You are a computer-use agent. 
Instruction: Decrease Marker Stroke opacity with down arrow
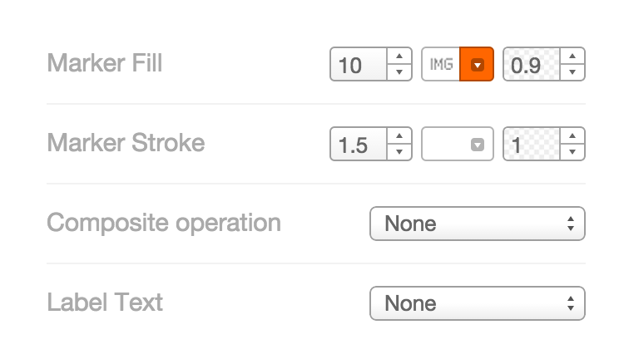point(572,152)
